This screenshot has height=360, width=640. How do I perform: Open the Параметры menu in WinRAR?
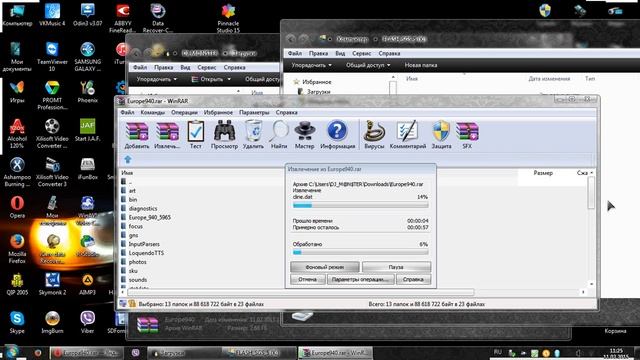point(254,112)
